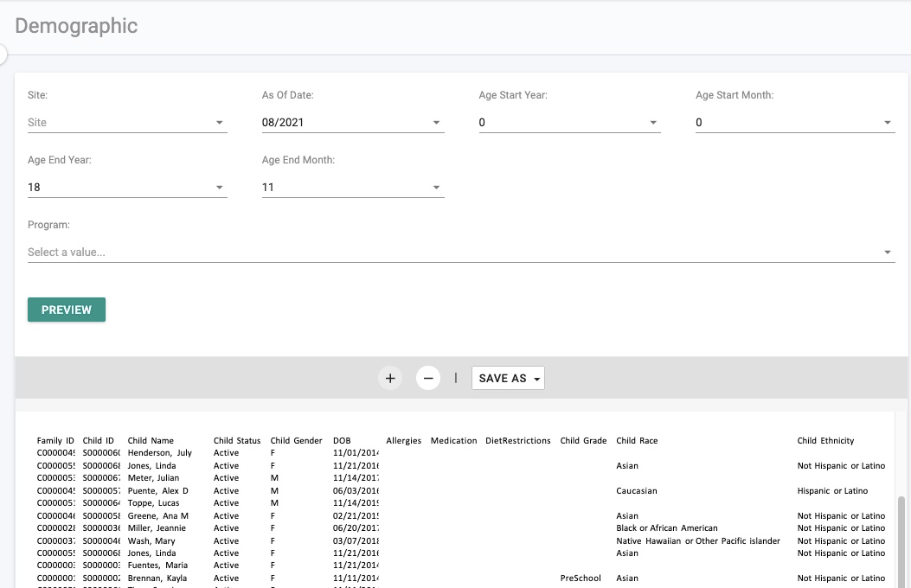This screenshot has height=588, width=911.
Task: Click the Child Status column header
Action: [237, 440]
